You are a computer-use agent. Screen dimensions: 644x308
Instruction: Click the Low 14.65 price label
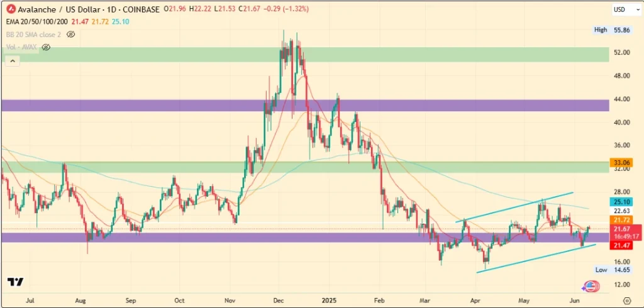click(613, 270)
